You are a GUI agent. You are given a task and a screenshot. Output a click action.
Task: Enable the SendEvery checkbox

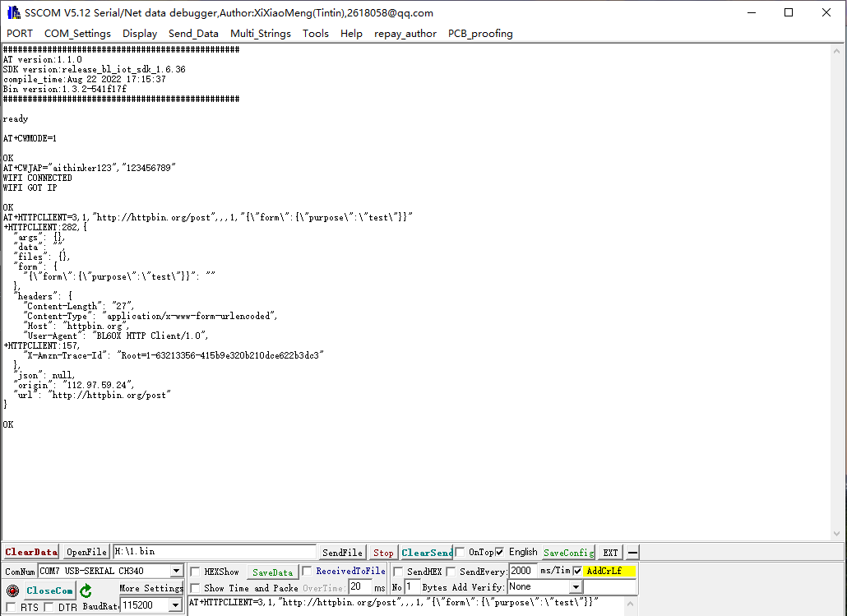pos(451,571)
